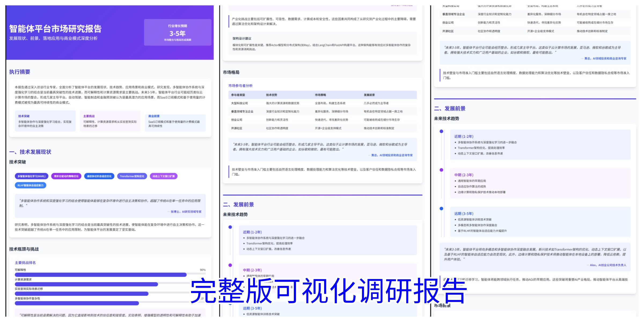Click the Transformer架构优化 tag pill
This screenshot has width=644, height=322.
point(132,176)
